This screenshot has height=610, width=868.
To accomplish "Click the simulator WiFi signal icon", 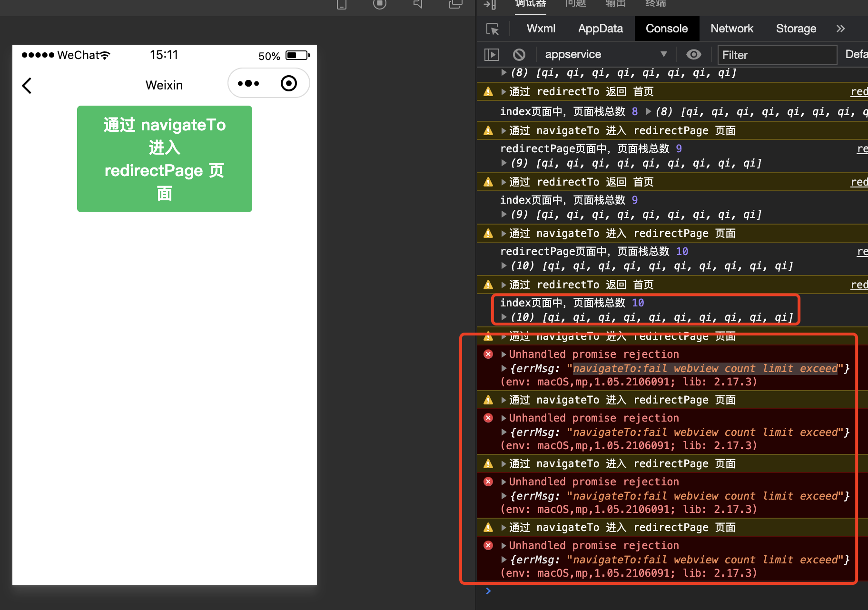I will [105, 55].
